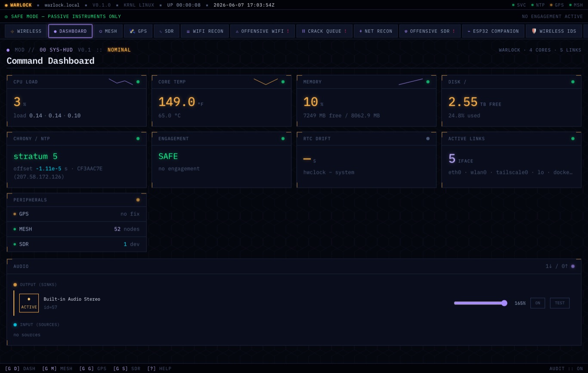Open the WIRELESS tab
Viewport: 588px width, 373px height.
[x=26, y=31]
